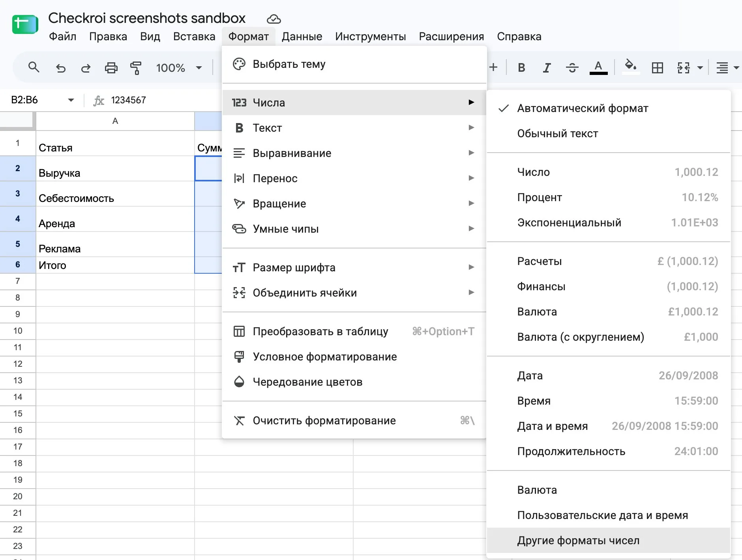Undo the last action
Screen dimensions: 742x560
click(60, 68)
